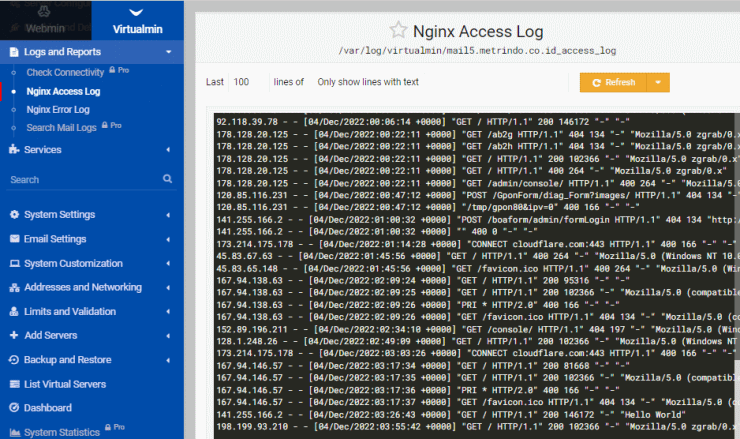The image size is (740, 439).
Task: Click the List Virtual Servers list icon
Action: pyautogui.click(x=15, y=384)
